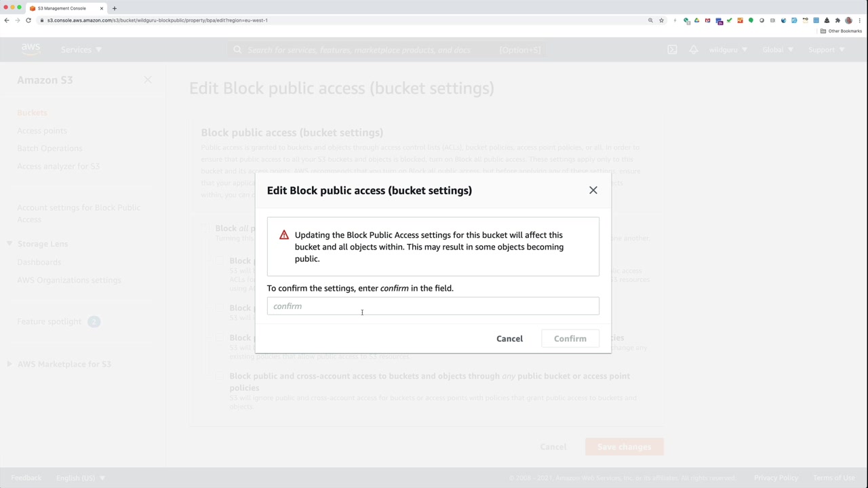The height and width of the screenshot is (488, 868).
Task: Click the AWS services search field
Action: coord(387,49)
